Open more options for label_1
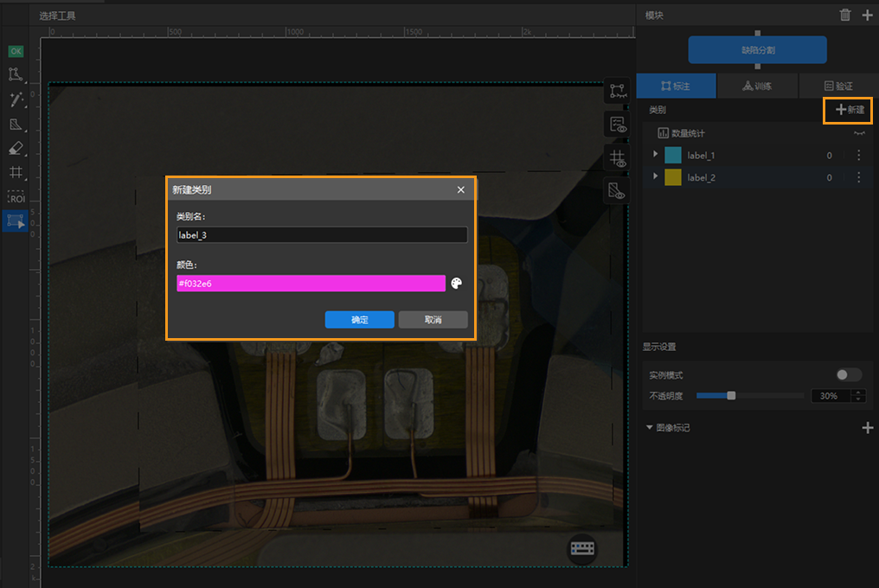Screen dimensions: 879x588 pyautogui.click(x=859, y=155)
